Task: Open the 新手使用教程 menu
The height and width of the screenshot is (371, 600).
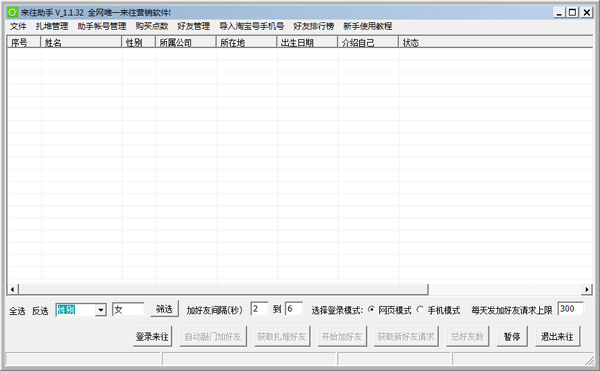Action: (x=368, y=26)
